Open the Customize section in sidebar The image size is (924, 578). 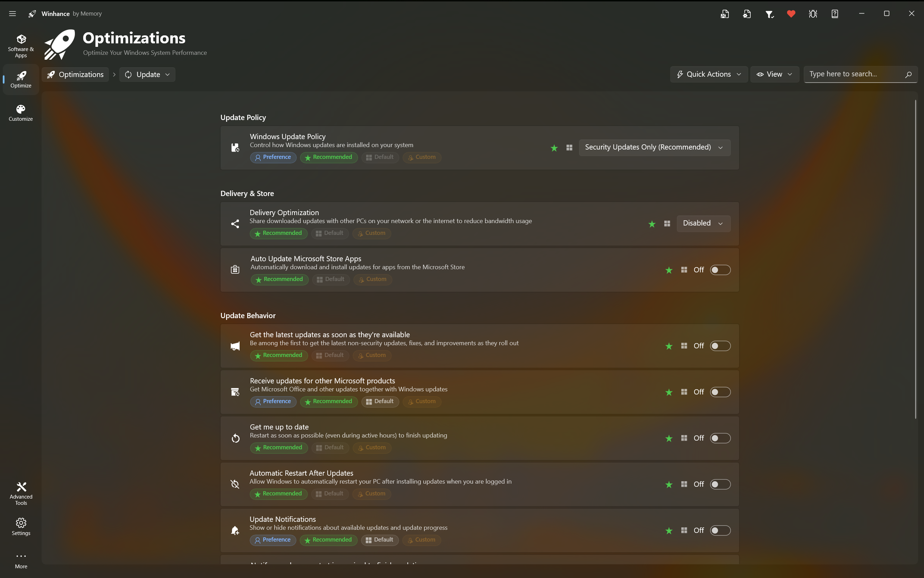(x=21, y=113)
